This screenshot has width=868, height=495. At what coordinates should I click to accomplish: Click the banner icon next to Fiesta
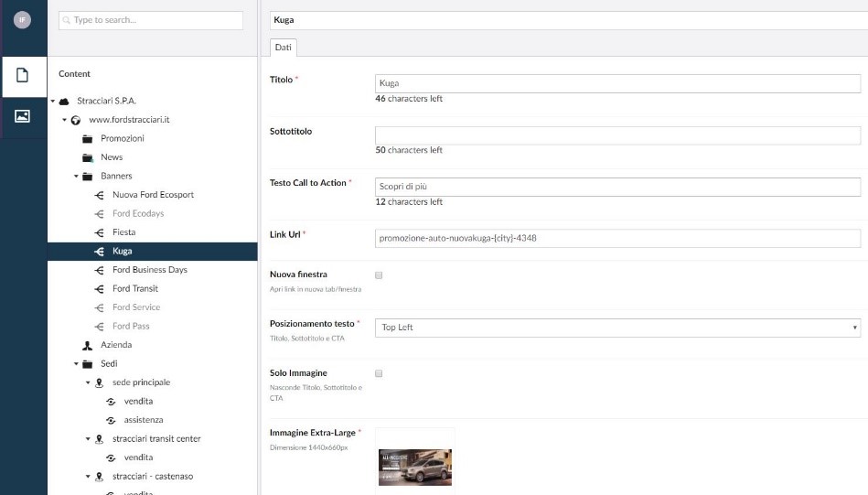pyautogui.click(x=99, y=232)
